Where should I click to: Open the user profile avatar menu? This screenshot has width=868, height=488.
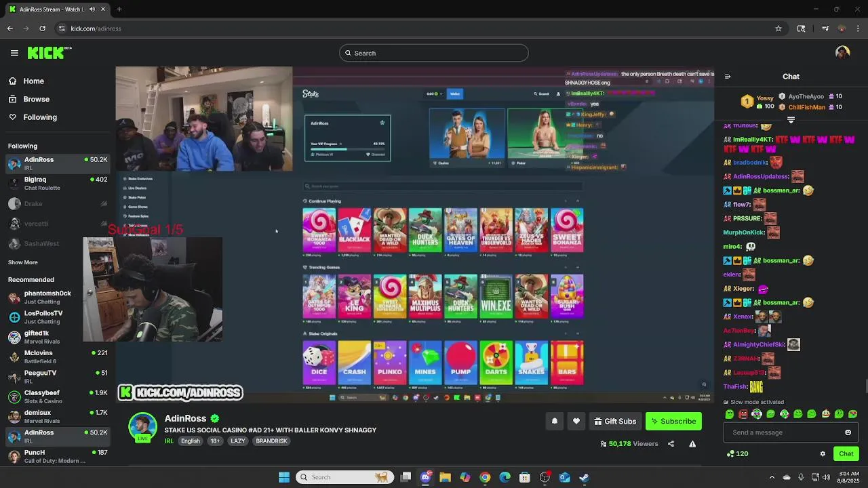point(842,53)
